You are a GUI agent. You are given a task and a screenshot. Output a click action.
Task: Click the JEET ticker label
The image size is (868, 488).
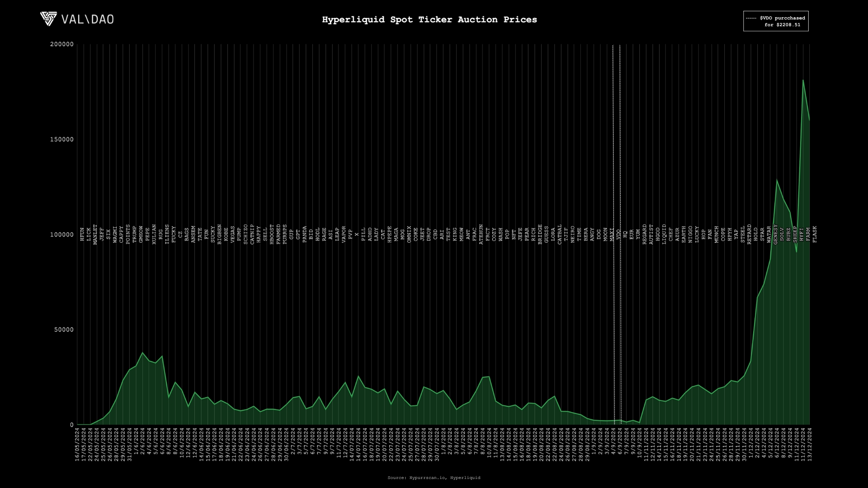[x=423, y=235]
